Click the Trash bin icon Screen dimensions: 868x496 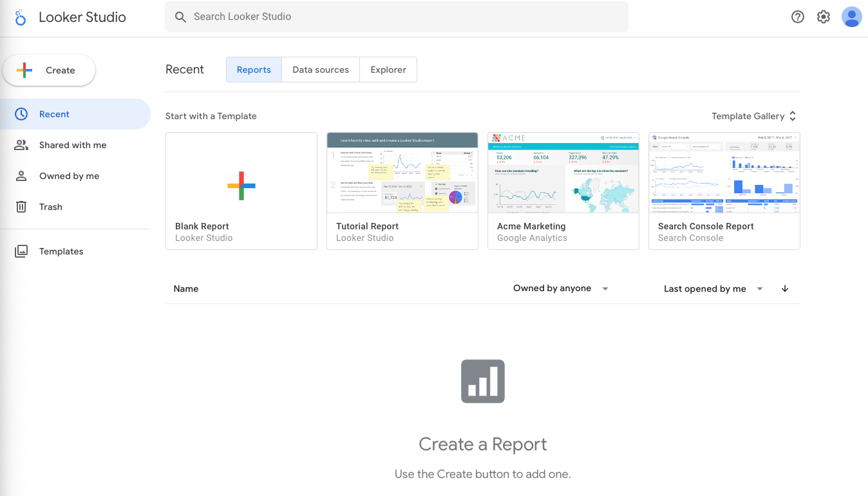tap(21, 207)
